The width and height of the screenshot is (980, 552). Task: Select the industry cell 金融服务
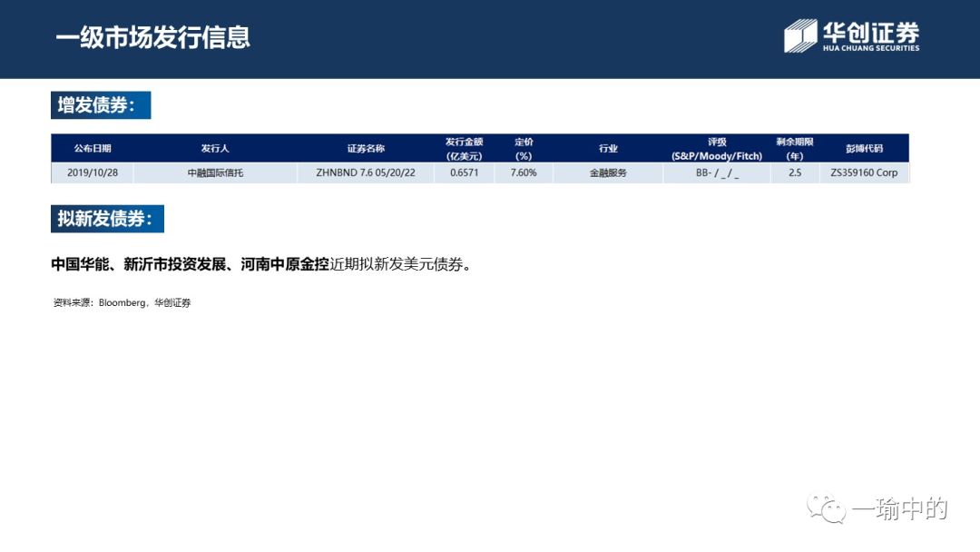click(608, 172)
